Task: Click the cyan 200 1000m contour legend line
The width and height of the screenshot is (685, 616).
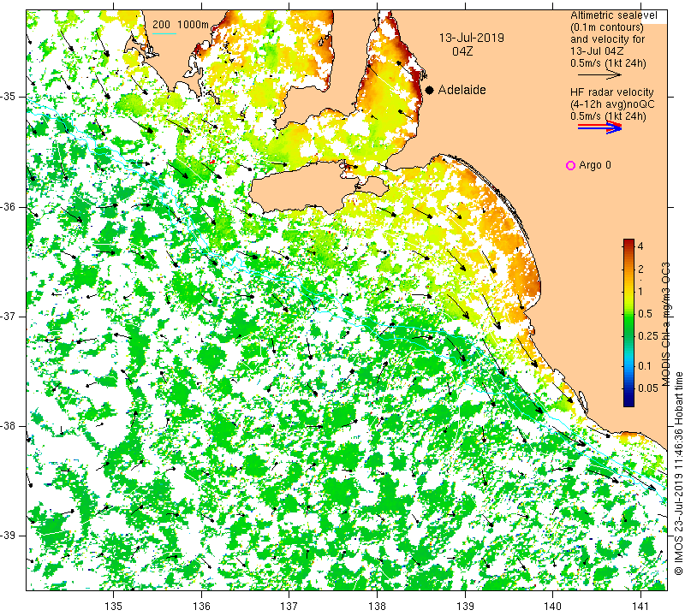Action: pos(164,33)
